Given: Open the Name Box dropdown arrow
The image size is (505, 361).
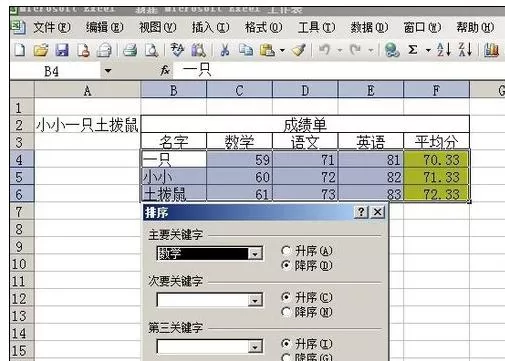Looking at the screenshot, I should pyautogui.click(x=108, y=71).
